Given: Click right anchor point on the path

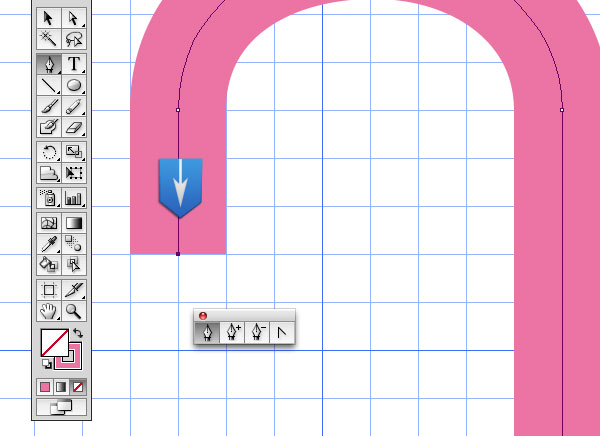Looking at the screenshot, I should pos(562,110).
